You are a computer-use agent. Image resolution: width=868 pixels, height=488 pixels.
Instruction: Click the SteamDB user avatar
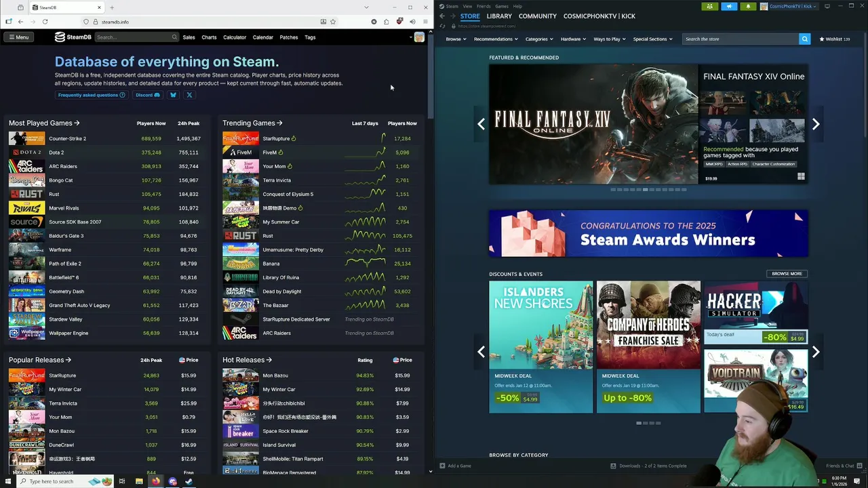coord(419,37)
